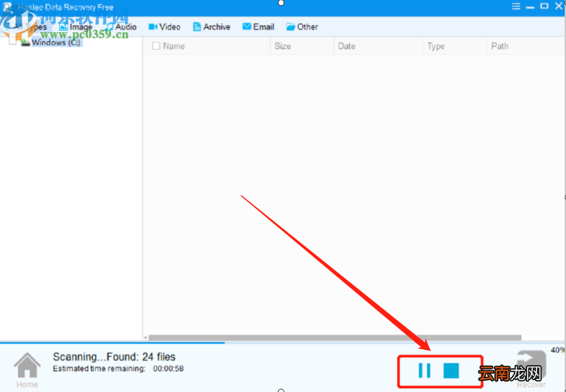Minimize the Hasleo Data Recovery window
The image size is (566, 392).
point(530,7)
